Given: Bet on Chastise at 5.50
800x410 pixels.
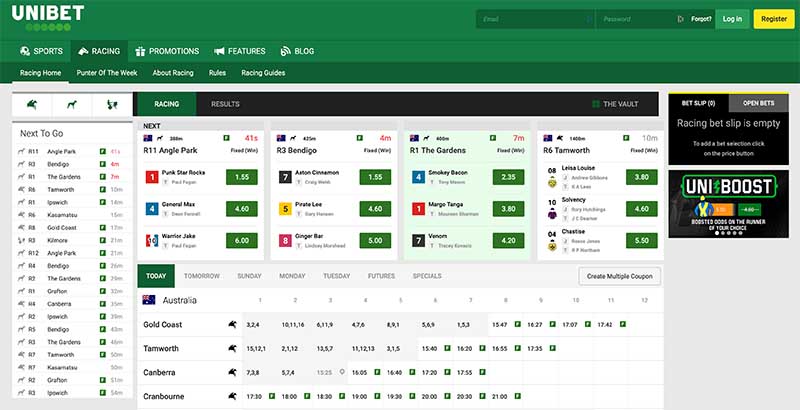Looking at the screenshot, I should coord(641,241).
